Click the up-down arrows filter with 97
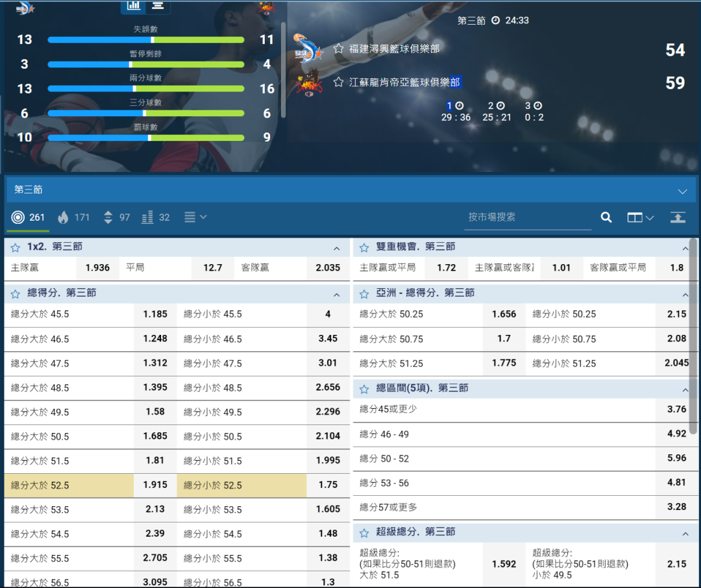 [x=116, y=217]
